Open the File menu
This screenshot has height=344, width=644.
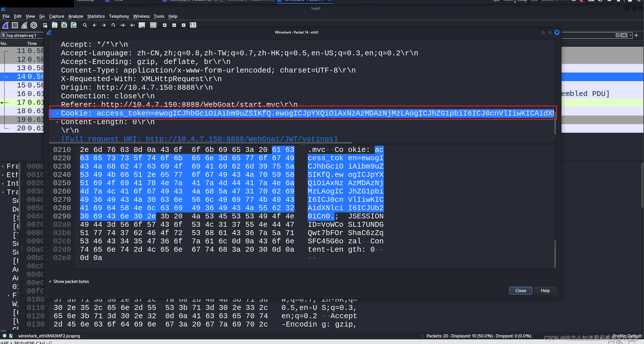click(x=6, y=16)
